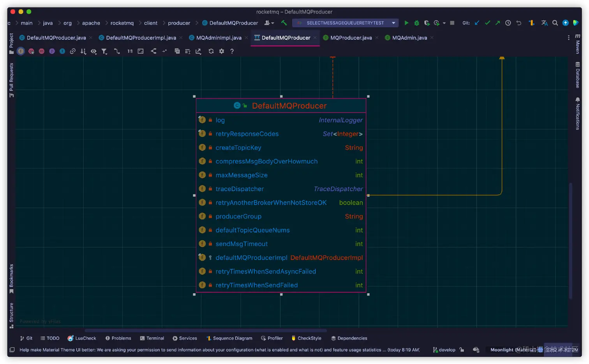Open the Sequence Diagram tool window
The height and width of the screenshot is (364, 589).
coord(229,338)
